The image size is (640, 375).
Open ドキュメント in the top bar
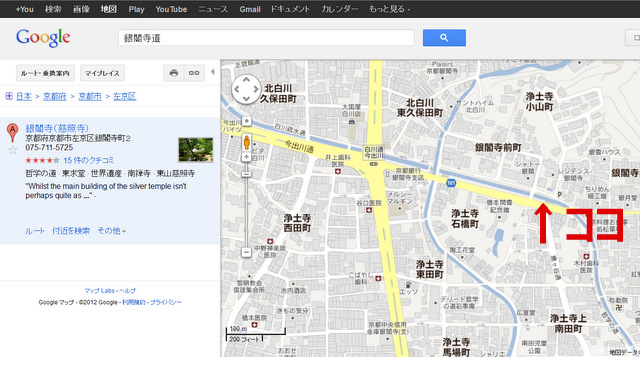tap(290, 9)
